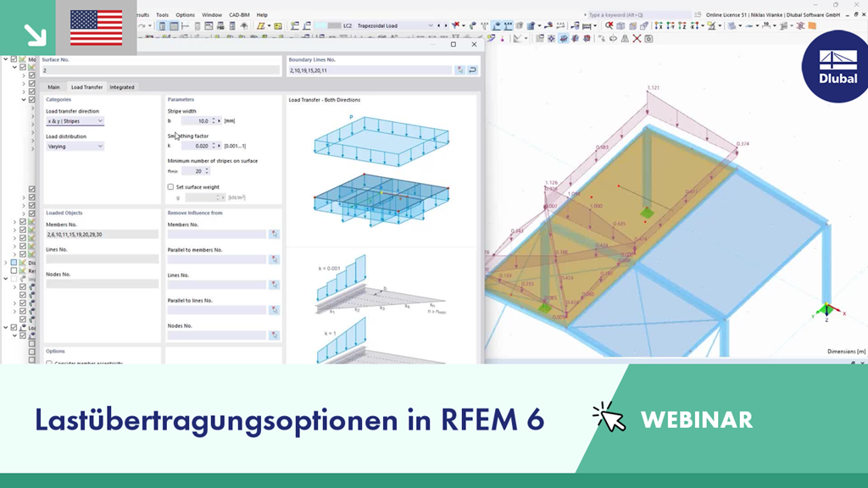Step the Smoothing factor value

point(214,146)
